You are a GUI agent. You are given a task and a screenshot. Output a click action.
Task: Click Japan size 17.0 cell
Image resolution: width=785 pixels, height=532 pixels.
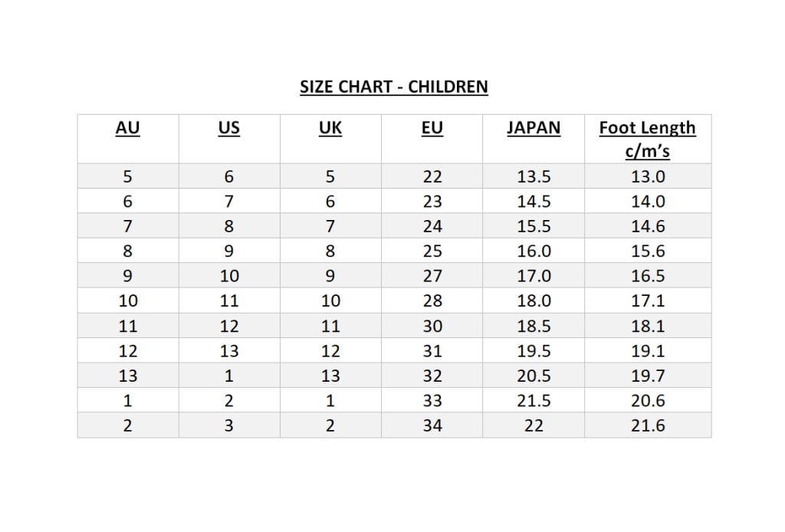point(534,276)
